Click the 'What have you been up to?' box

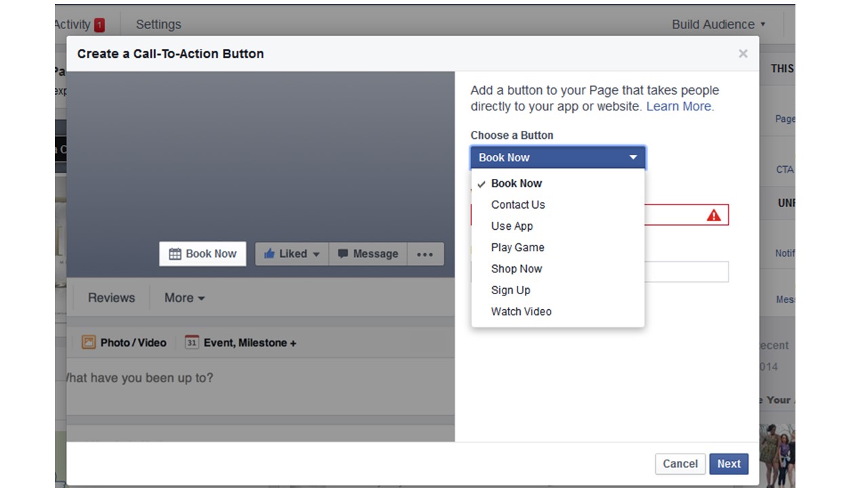(x=260, y=386)
